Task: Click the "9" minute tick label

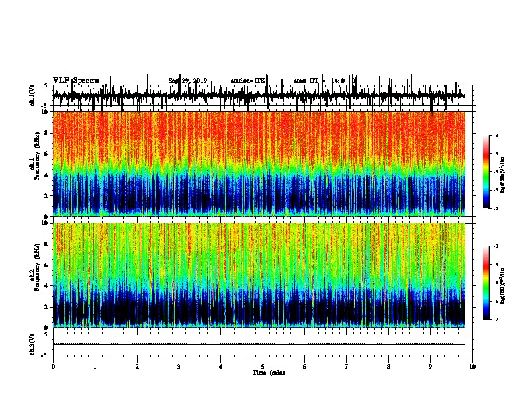Action: pyautogui.click(x=430, y=367)
